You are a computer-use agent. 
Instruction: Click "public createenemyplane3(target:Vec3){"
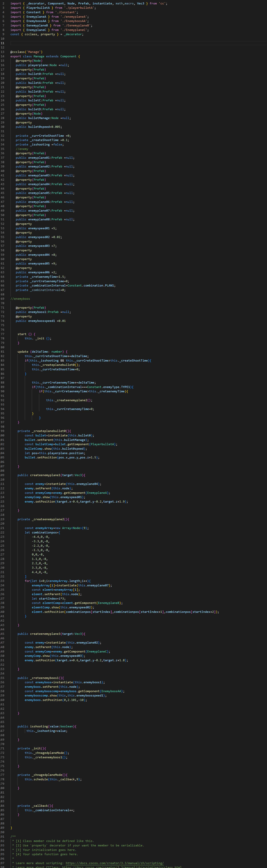tap(51, 634)
